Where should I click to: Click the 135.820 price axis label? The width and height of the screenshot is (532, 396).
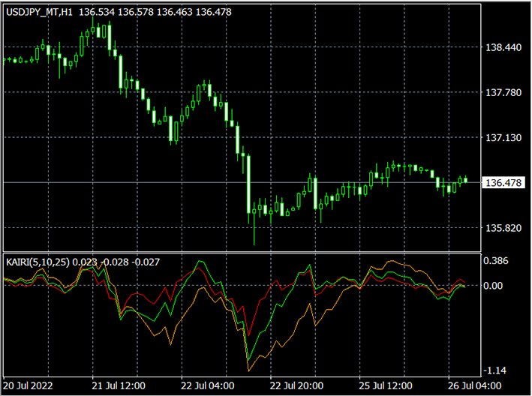coord(503,228)
